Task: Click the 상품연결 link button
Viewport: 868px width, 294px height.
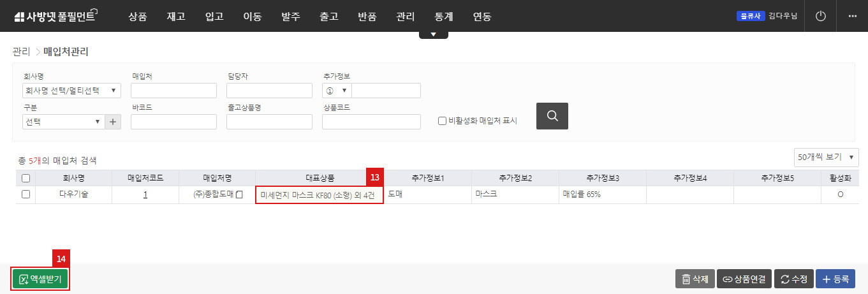Action: (x=745, y=279)
